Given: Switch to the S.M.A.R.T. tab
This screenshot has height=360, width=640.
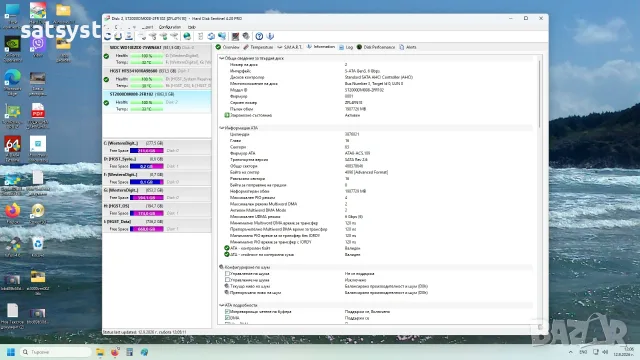Looking at the screenshot, I should [289, 47].
